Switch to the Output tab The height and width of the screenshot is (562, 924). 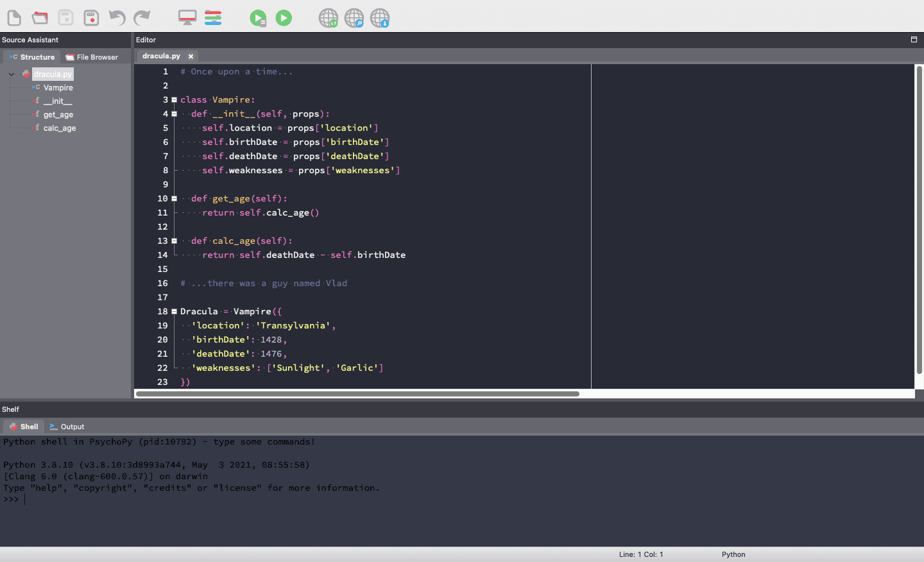point(67,427)
